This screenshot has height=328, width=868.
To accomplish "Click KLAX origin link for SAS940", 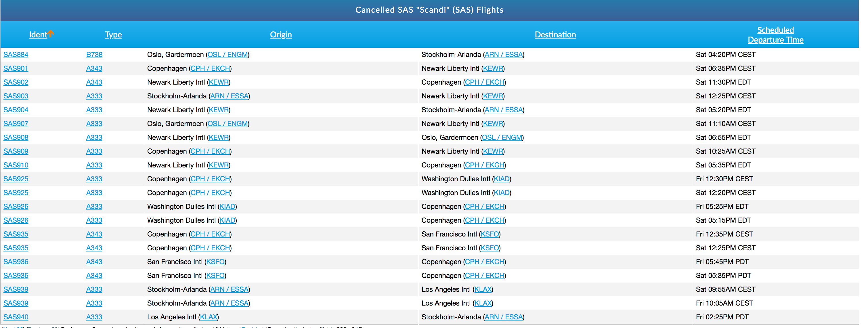I will pyautogui.click(x=209, y=317).
